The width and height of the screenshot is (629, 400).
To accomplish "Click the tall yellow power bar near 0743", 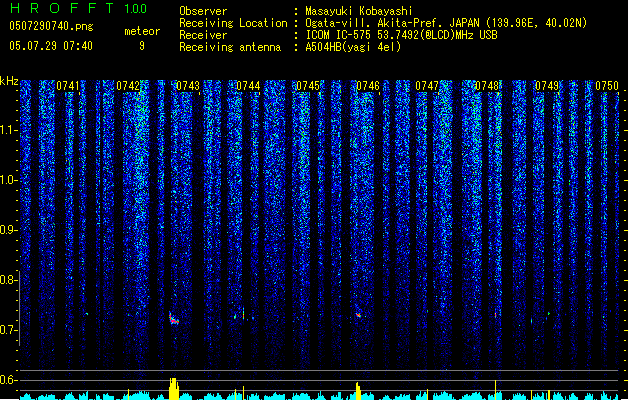I will [x=173, y=388].
